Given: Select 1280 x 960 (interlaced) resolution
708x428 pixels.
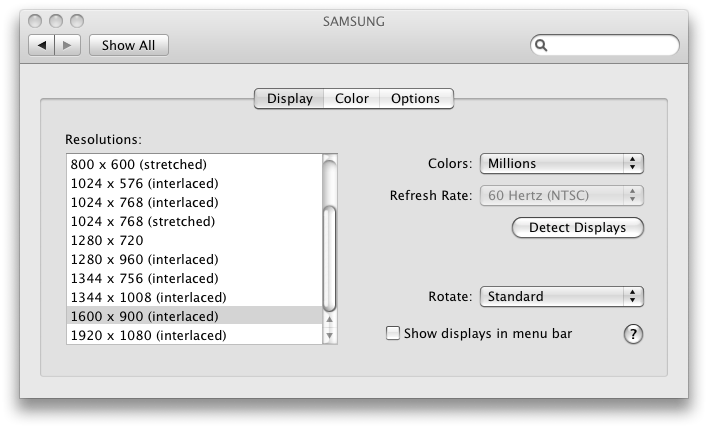Looking at the screenshot, I should pos(194,259).
